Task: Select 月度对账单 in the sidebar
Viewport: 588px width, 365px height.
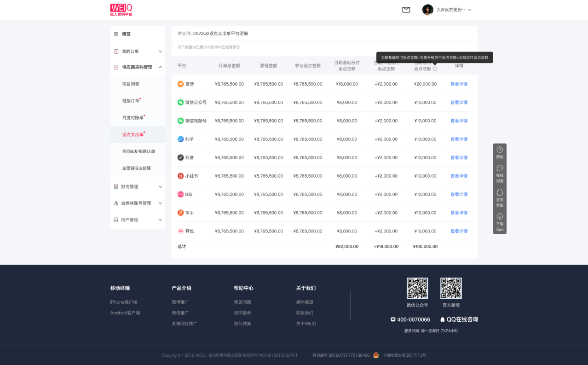Action: [x=133, y=118]
